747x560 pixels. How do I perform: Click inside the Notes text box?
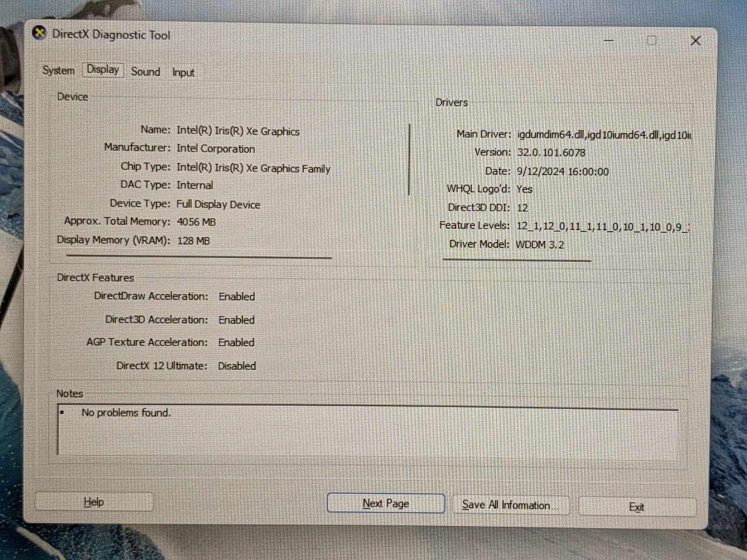[367, 431]
